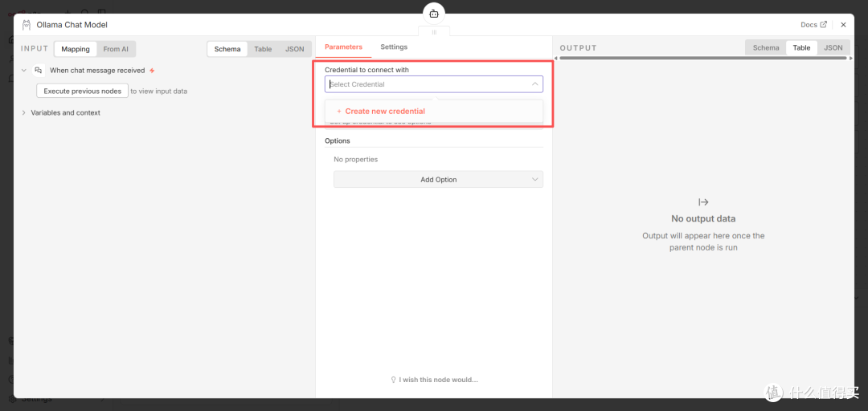Click the Options section heading
This screenshot has width=868, height=411.
coord(337,140)
